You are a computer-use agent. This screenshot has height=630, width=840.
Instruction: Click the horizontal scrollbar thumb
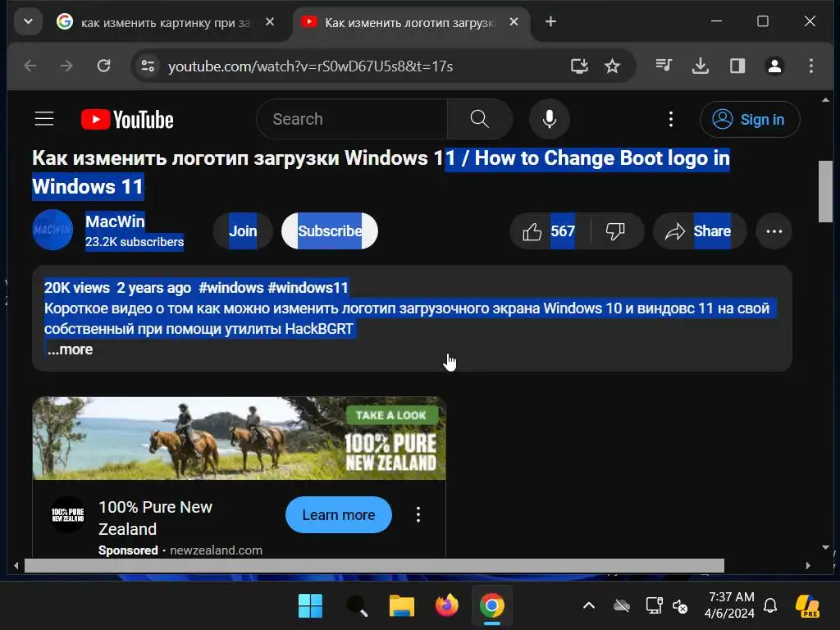tap(374, 565)
